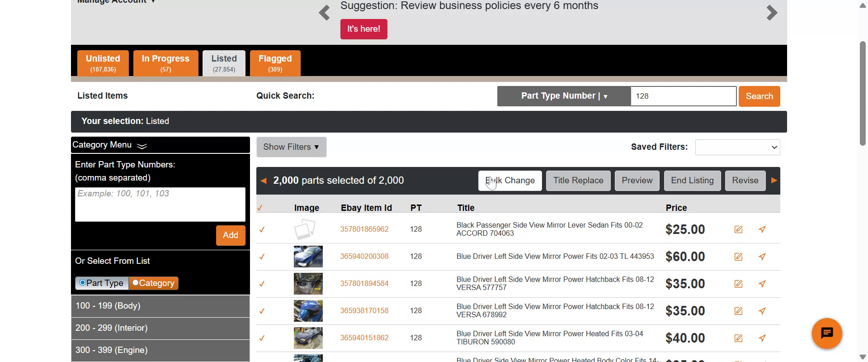Switch to the Listed tab
This screenshot has width=868, height=362.
point(224,63)
